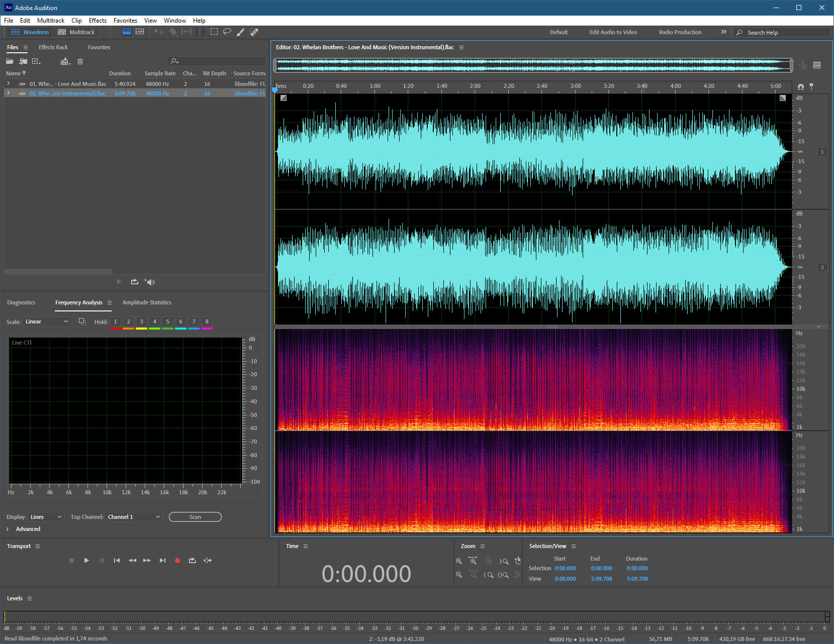Toggle channel 1 enable button
Viewport: 834px width, 644px height.
coord(822,152)
